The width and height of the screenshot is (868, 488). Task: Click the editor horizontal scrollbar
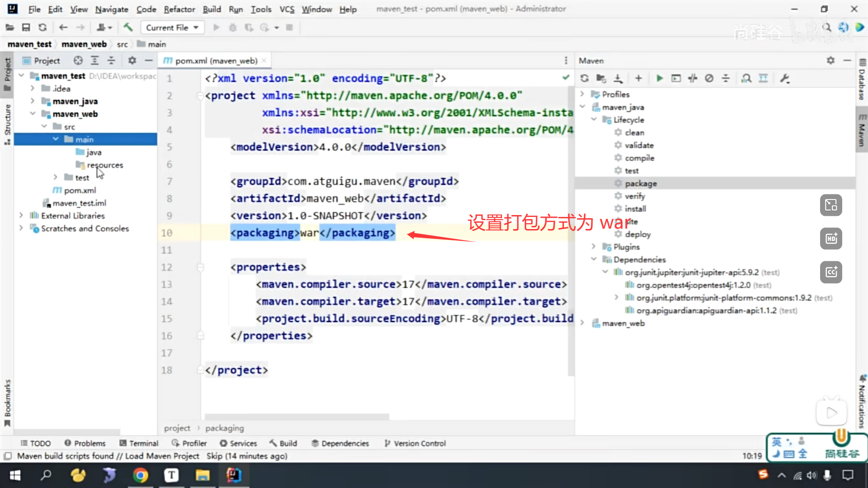tap(297, 417)
